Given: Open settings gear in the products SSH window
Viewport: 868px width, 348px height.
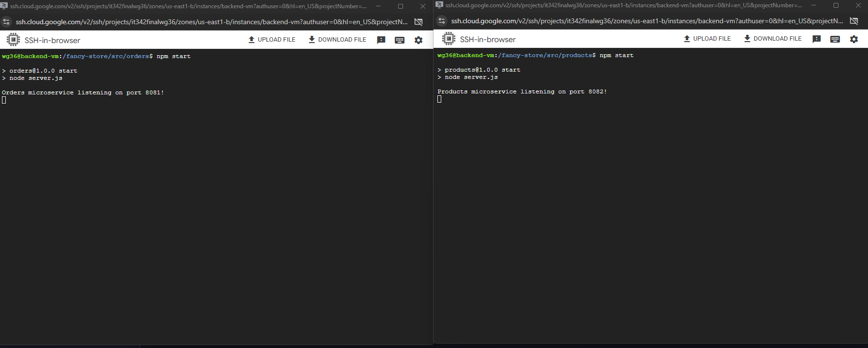Looking at the screenshot, I should [x=854, y=39].
